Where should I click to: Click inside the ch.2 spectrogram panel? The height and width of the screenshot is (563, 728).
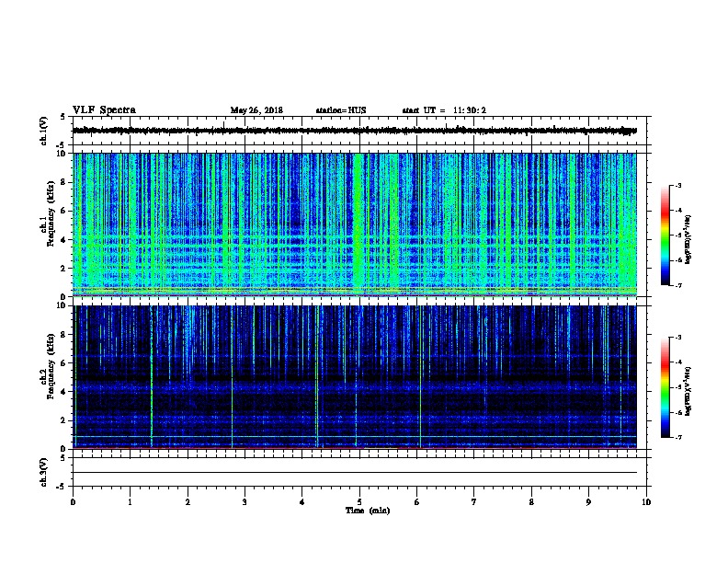click(x=355, y=377)
